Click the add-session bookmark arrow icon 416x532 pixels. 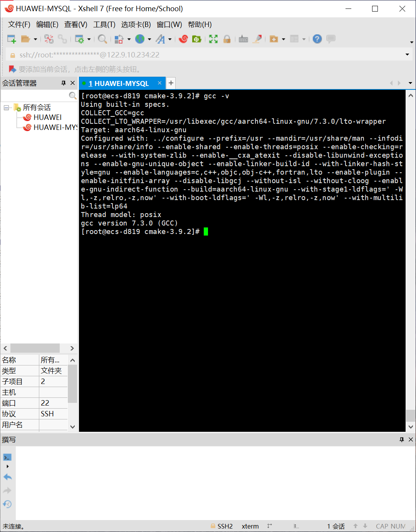coord(12,69)
